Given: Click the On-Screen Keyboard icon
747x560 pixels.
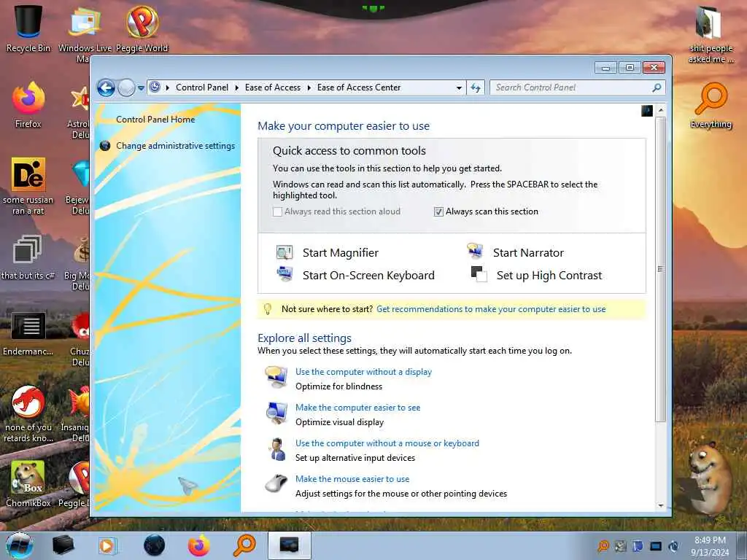Looking at the screenshot, I should click(x=285, y=274).
